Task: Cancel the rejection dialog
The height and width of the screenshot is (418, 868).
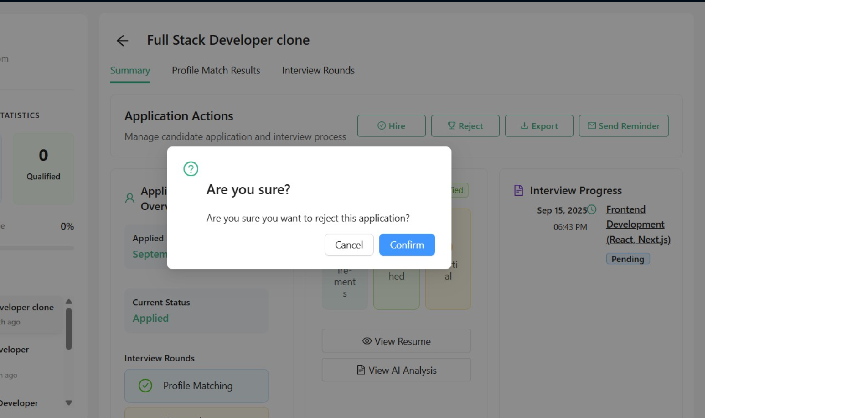Action: pyautogui.click(x=349, y=245)
